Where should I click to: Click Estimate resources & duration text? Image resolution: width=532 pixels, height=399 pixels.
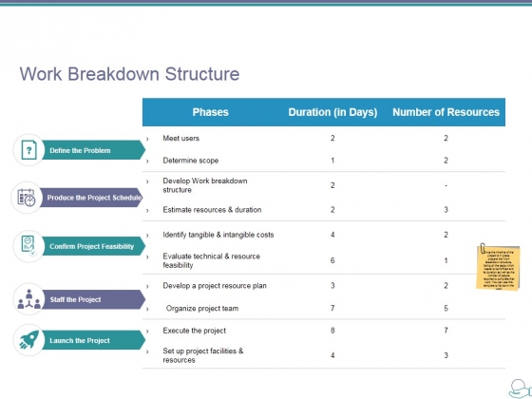click(x=212, y=210)
